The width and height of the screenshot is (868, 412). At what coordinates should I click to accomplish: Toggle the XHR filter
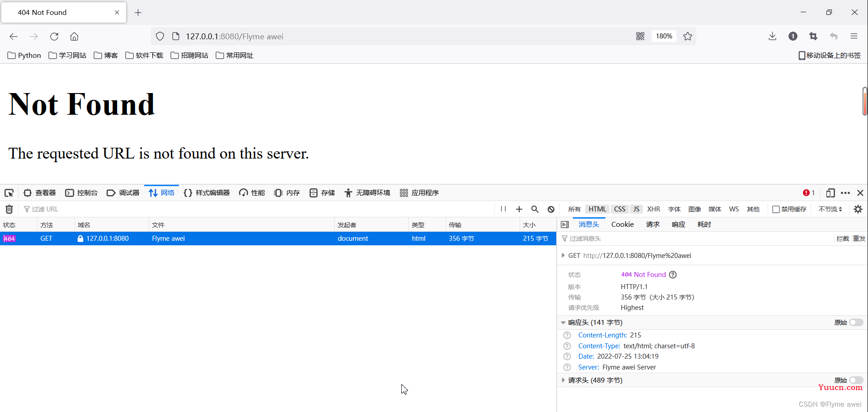tap(653, 209)
